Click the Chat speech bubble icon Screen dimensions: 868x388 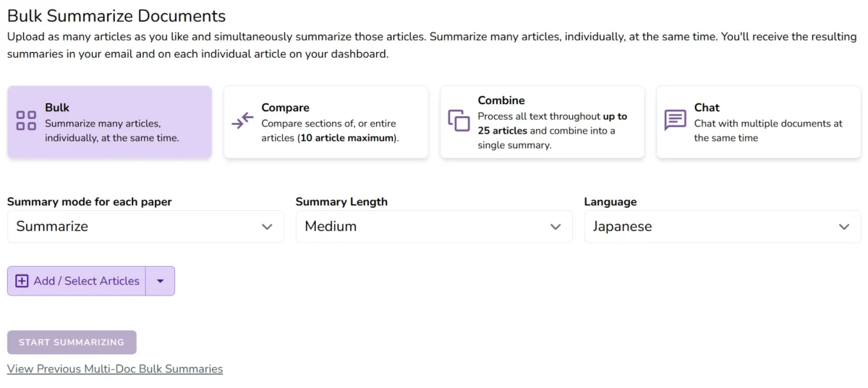pos(675,121)
